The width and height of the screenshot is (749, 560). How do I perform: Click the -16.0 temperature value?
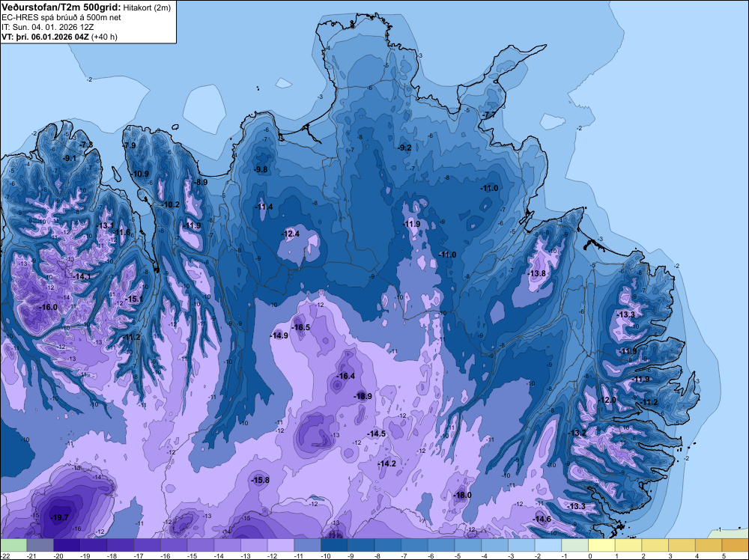click(48, 308)
